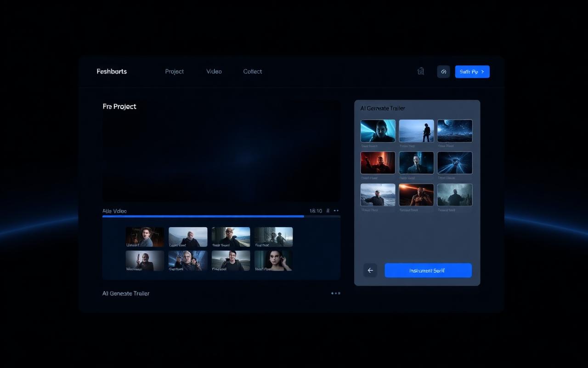Click the Alle Video label
Image resolution: width=588 pixels, height=368 pixels.
114,211
